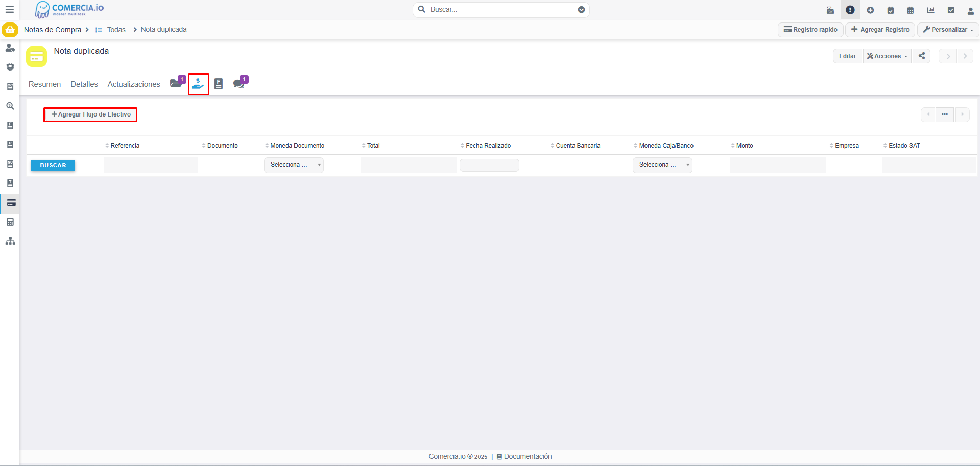Click the share icon button
The width and height of the screenshot is (980, 466).
(922, 56)
